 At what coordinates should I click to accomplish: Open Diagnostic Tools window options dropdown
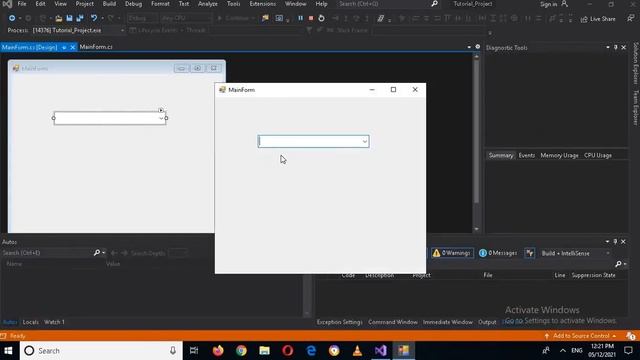click(608, 47)
